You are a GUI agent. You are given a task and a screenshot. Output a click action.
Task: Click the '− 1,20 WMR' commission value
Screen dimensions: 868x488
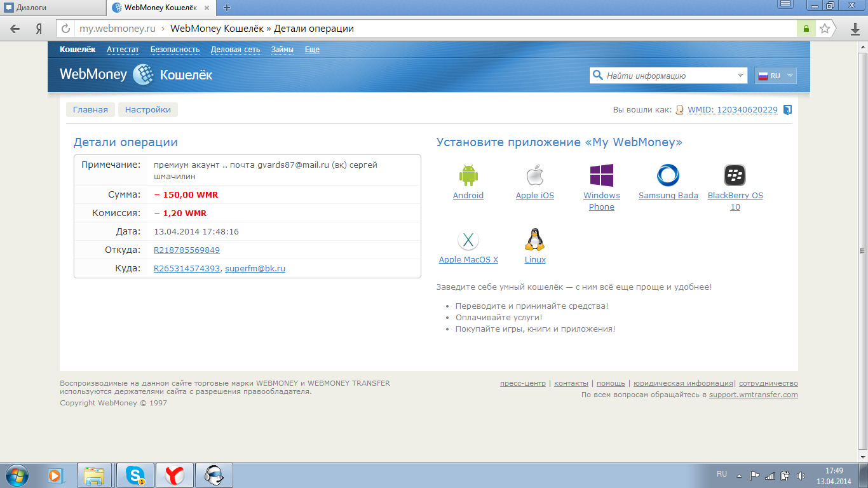click(x=180, y=213)
